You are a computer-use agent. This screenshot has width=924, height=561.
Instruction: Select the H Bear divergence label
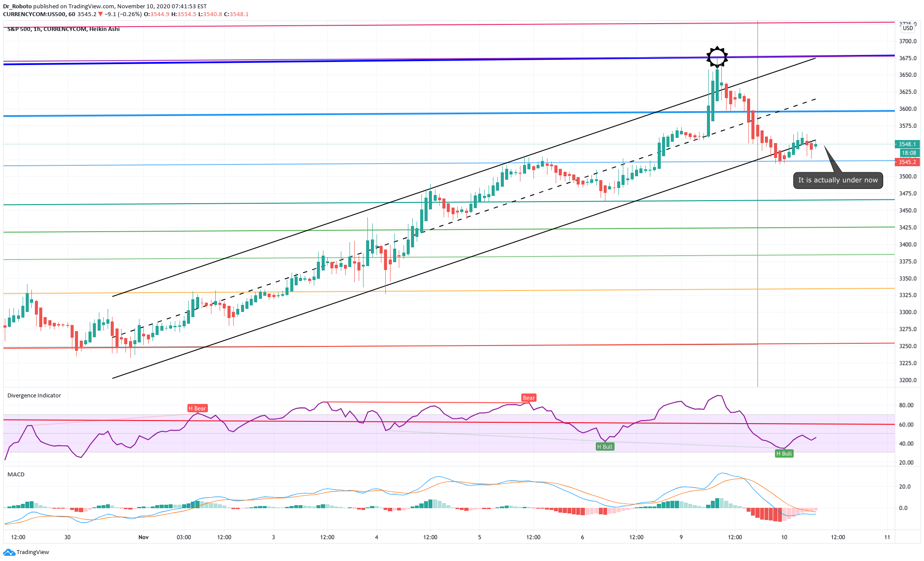click(197, 408)
